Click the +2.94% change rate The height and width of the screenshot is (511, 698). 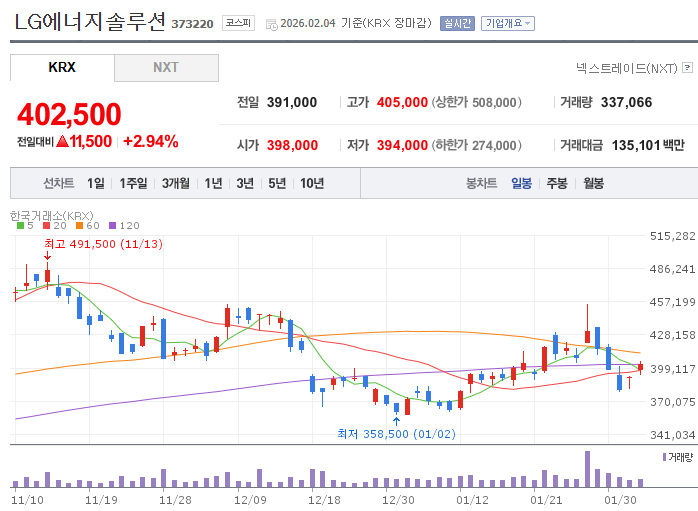150,142
